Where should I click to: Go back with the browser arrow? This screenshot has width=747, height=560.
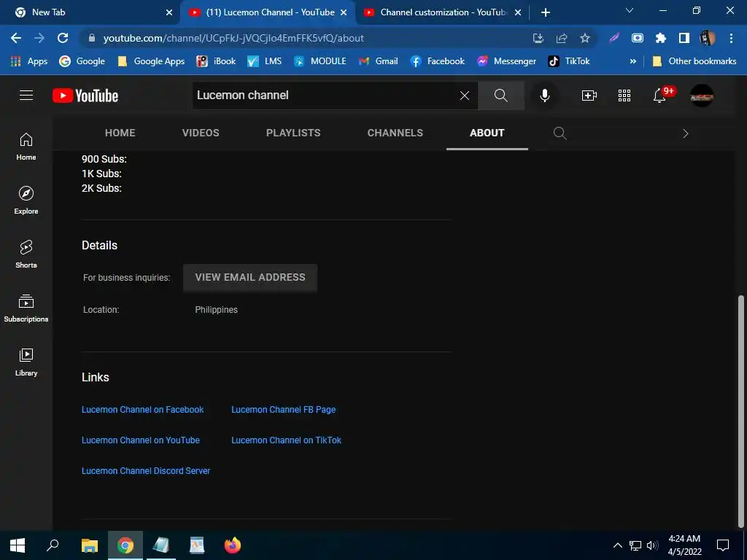(16, 38)
